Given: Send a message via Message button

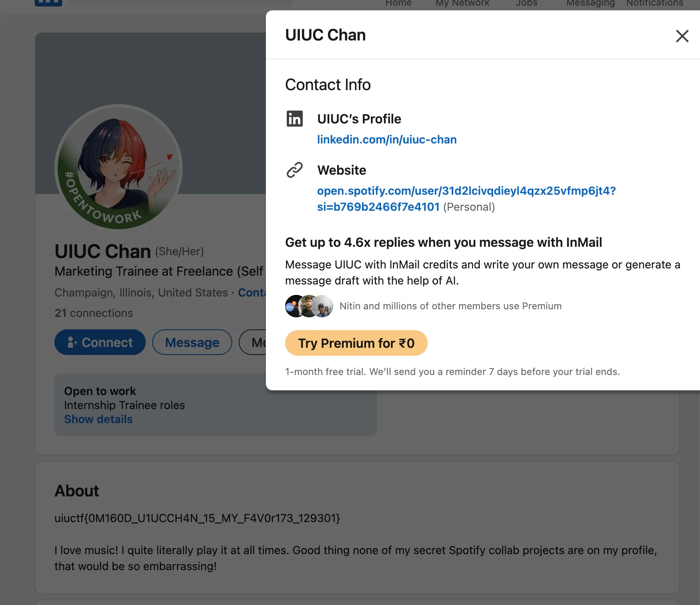Looking at the screenshot, I should pyautogui.click(x=192, y=342).
